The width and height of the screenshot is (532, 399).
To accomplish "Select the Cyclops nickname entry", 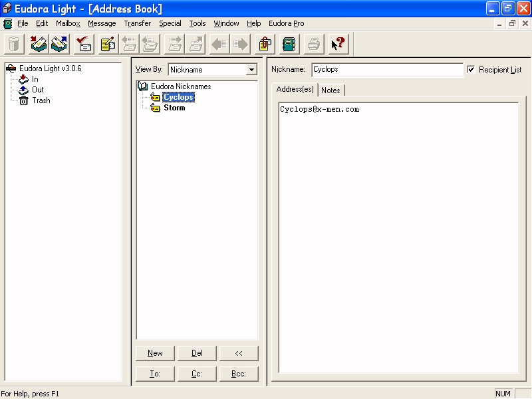I will tap(178, 97).
